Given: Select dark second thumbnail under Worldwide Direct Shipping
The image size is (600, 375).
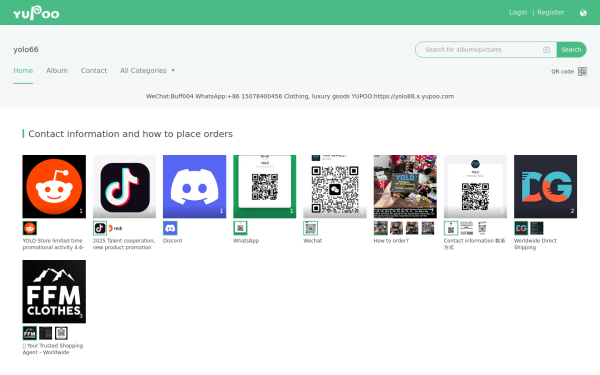Looking at the screenshot, I should pyautogui.click(x=536, y=228).
